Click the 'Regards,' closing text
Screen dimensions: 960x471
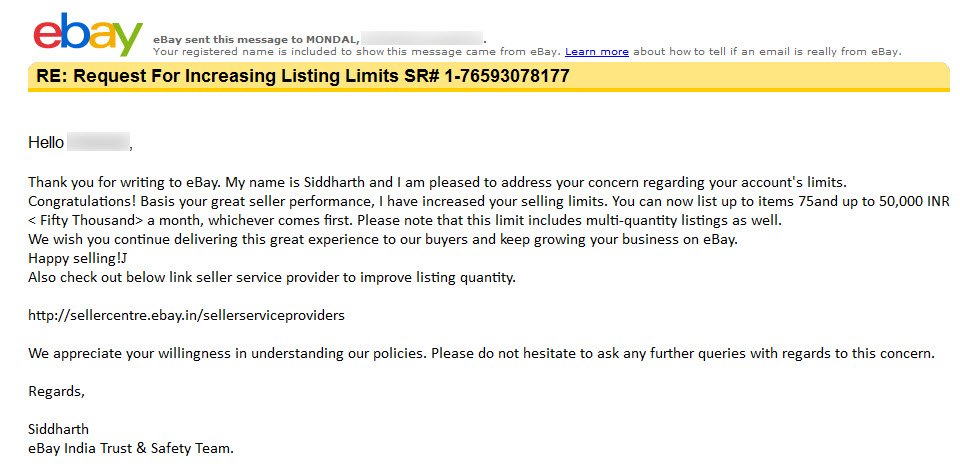56,391
